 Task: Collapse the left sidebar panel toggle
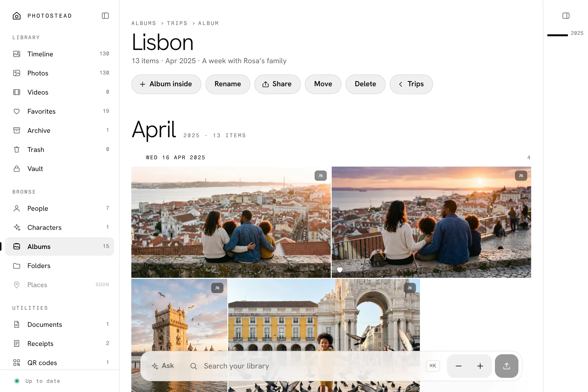tap(105, 16)
